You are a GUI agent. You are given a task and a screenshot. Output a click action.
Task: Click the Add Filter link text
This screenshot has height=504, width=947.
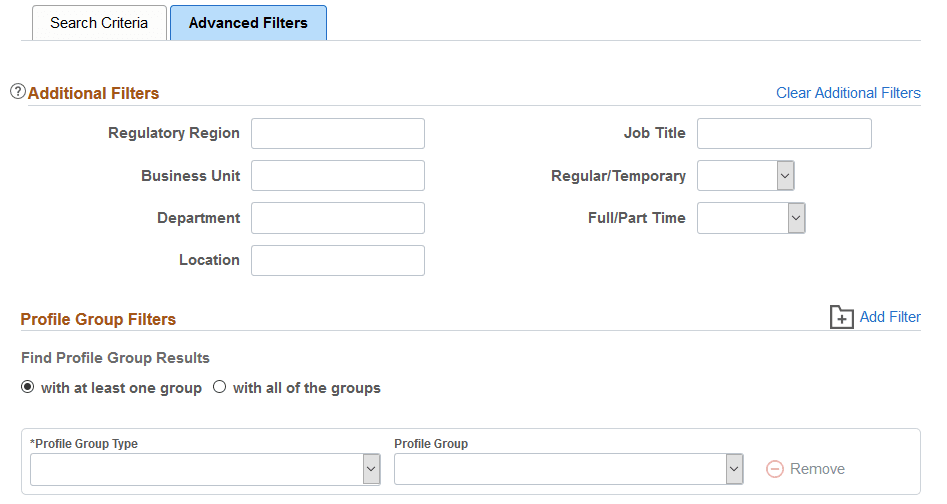click(x=890, y=317)
